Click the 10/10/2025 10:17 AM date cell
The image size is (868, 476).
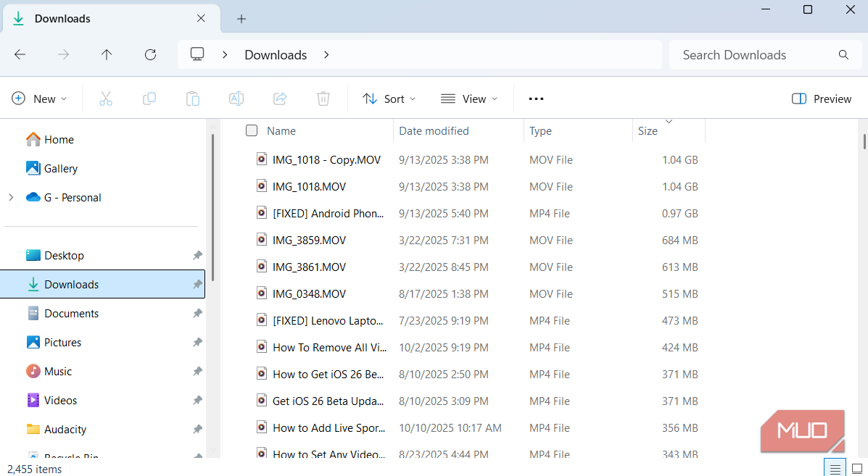(450, 428)
